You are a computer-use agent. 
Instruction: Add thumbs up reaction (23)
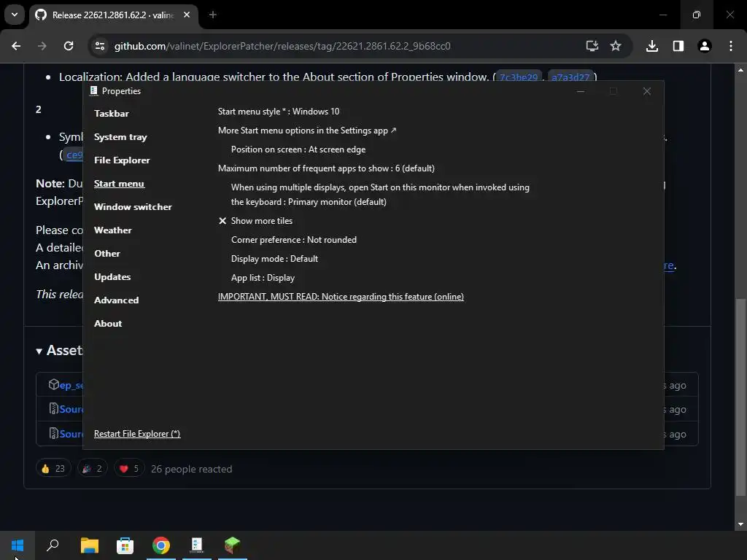click(x=53, y=469)
